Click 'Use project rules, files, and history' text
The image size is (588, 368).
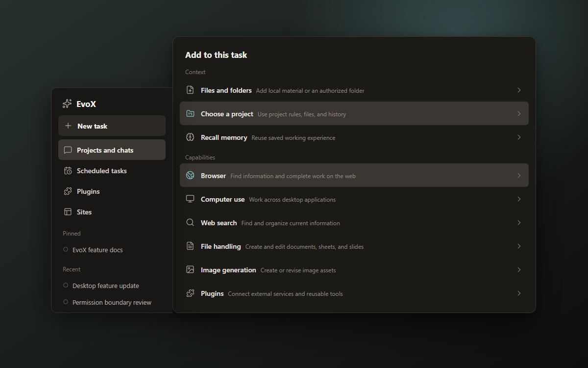pyautogui.click(x=302, y=114)
